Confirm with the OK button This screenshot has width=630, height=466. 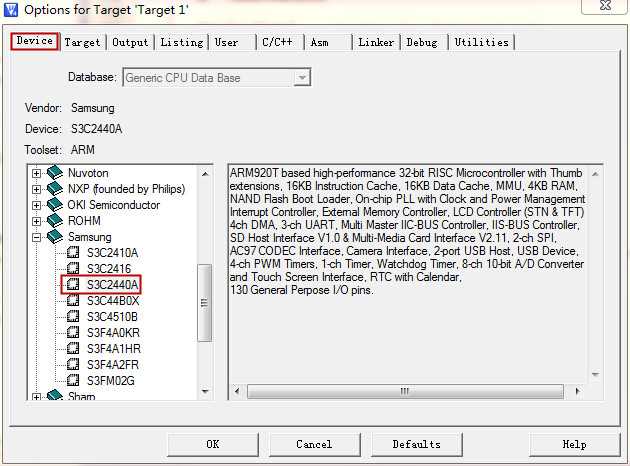213,444
